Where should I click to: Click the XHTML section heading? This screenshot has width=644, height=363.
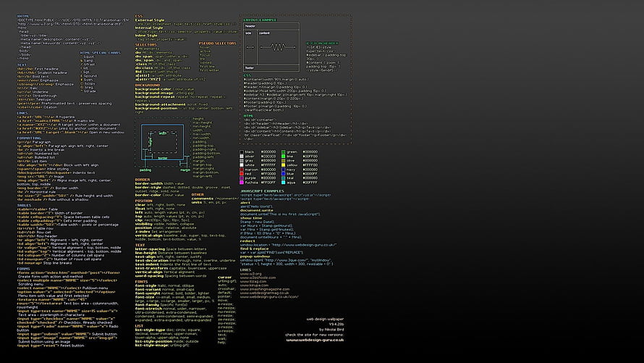tap(23, 16)
